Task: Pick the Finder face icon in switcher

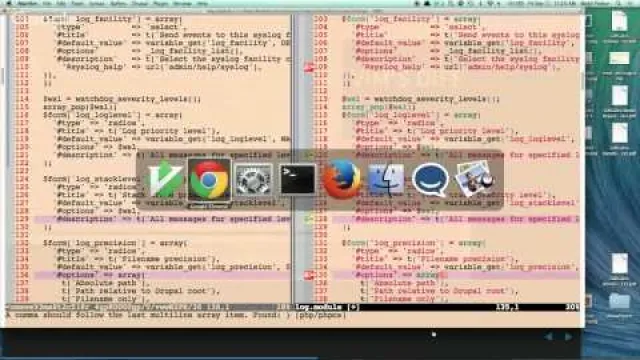Action: click(386, 180)
